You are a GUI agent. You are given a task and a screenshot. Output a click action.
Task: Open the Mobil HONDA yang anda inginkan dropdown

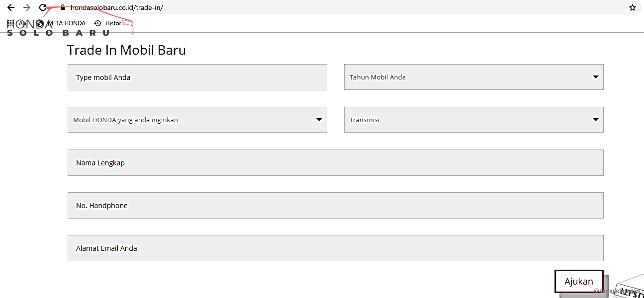tap(197, 120)
